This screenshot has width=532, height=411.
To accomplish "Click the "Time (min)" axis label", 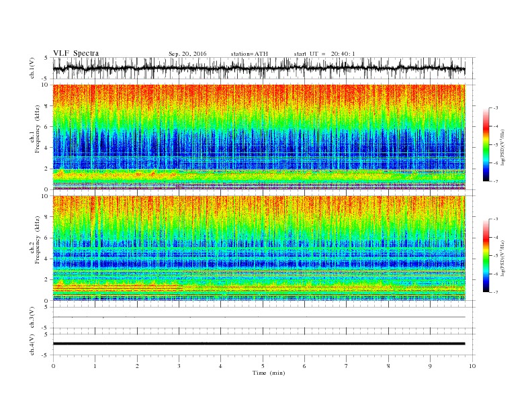I will [269, 373].
